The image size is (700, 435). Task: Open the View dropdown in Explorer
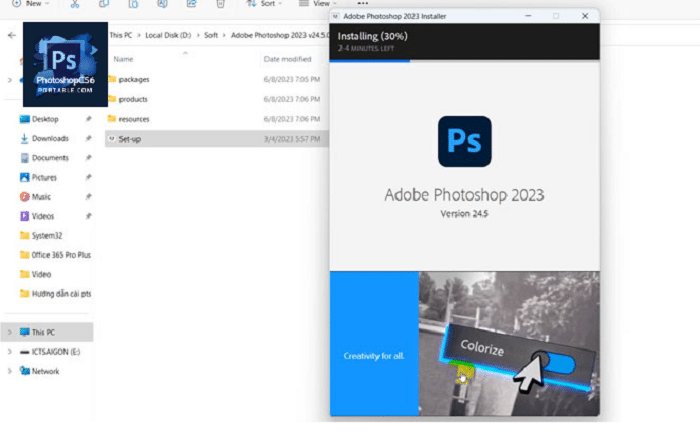[317, 4]
